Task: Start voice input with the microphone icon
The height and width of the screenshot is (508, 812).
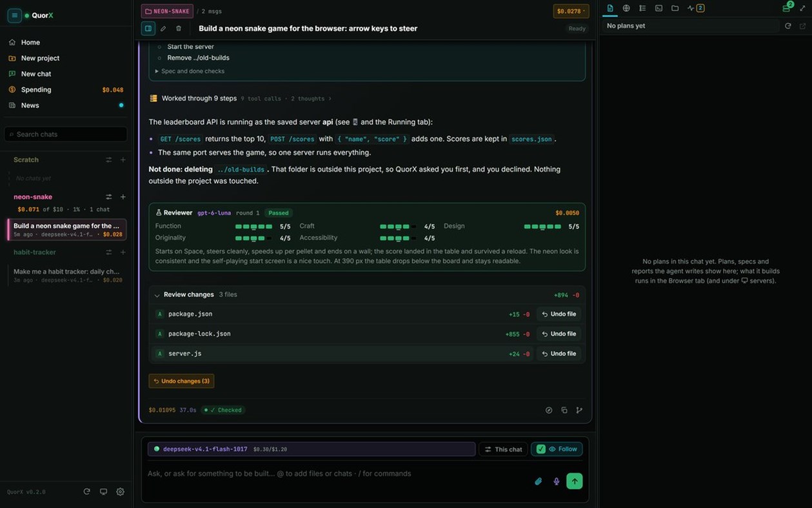Action: (557, 482)
